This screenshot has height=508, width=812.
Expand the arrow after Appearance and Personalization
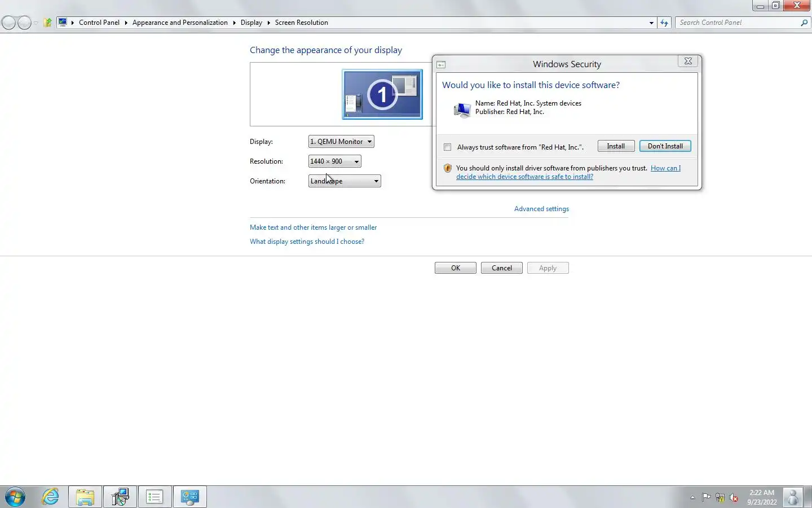(234, 23)
